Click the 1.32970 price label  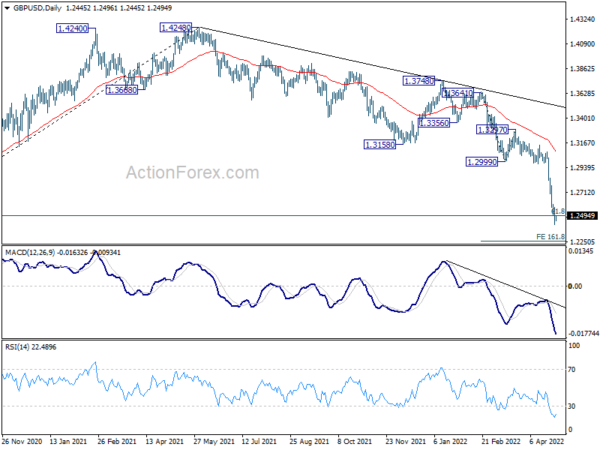[493, 130]
